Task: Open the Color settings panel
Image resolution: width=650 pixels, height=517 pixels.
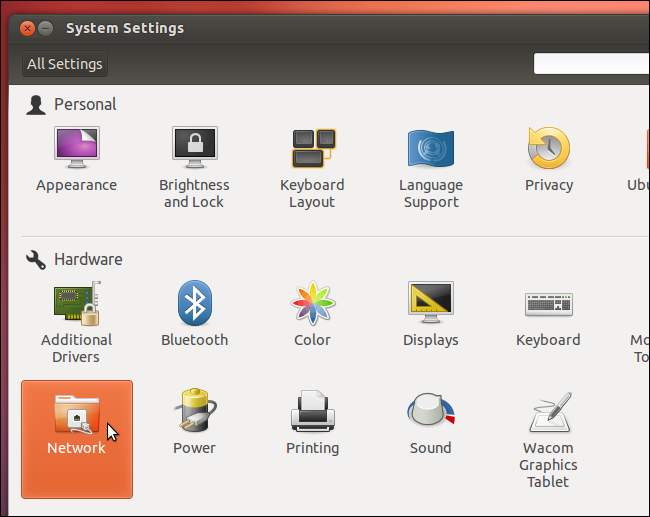Action: 312,315
